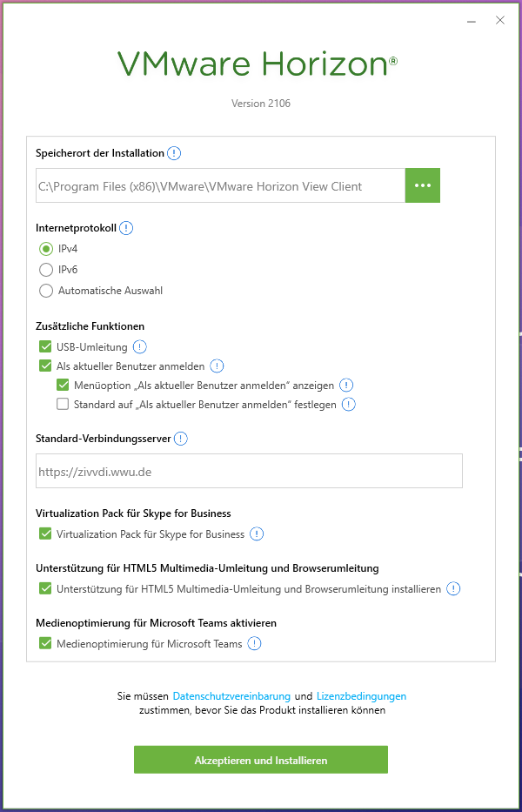Select the IPv6 radio button
Viewport: 522px width, 812px height.
[x=46, y=270]
